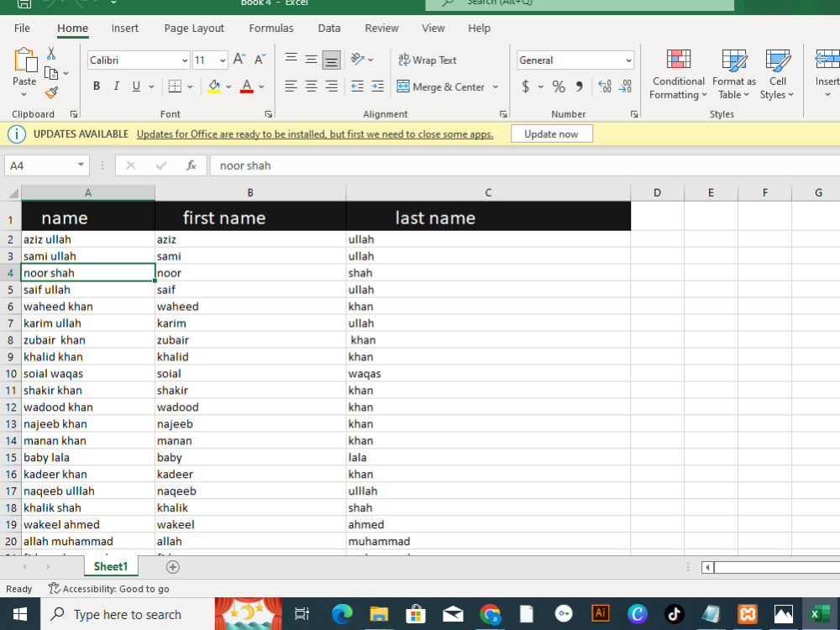Toggle Bold formatting
This screenshot has width=840, height=630.
pos(97,87)
